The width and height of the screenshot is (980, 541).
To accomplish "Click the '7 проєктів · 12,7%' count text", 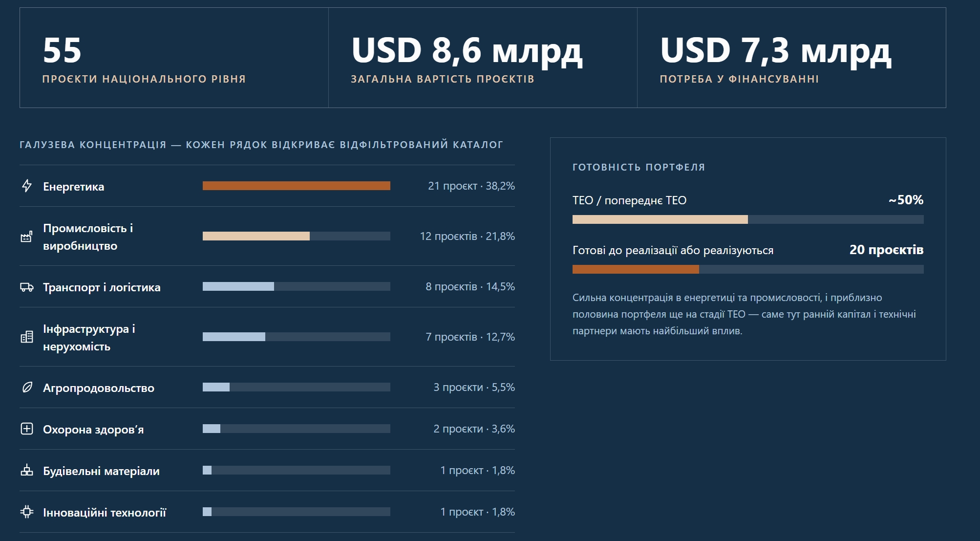I will point(470,337).
